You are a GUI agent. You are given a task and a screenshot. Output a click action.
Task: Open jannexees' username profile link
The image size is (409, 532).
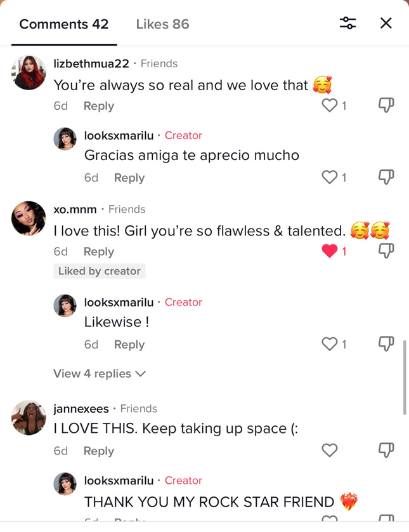(x=81, y=409)
